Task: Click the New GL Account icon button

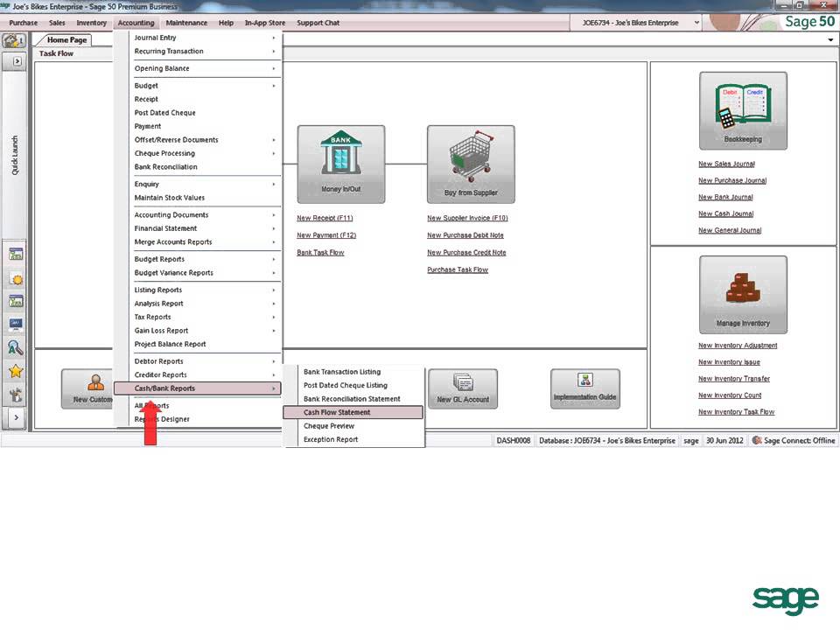Action: click(x=463, y=388)
